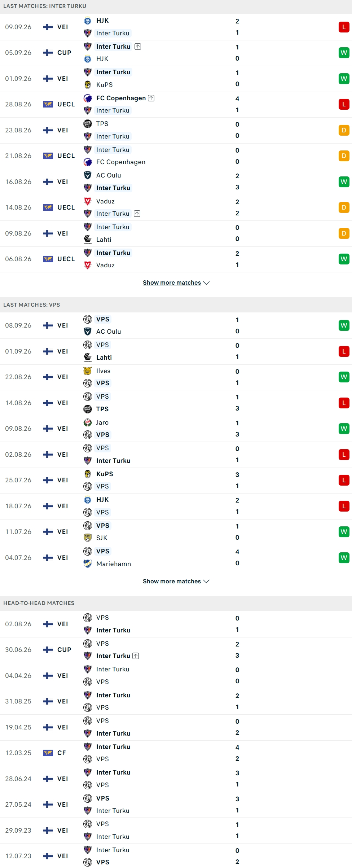Click Vaduz logo in 14.08.26 match
The width and height of the screenshot is (352, 868).
(88, 201)
